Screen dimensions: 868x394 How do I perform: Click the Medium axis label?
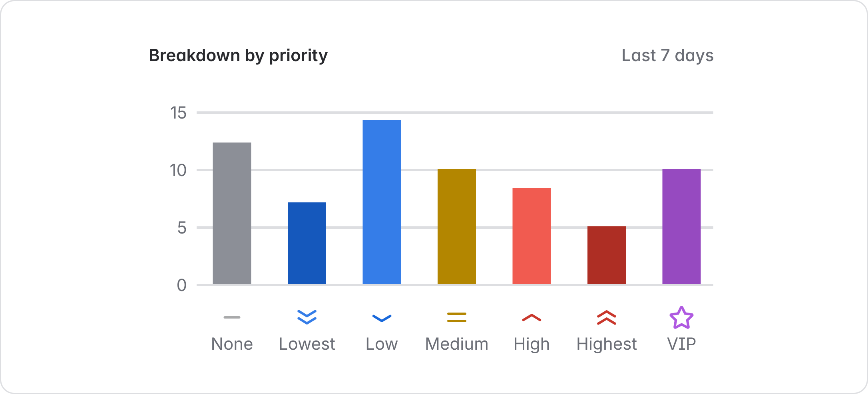click(x=457, y=344)
